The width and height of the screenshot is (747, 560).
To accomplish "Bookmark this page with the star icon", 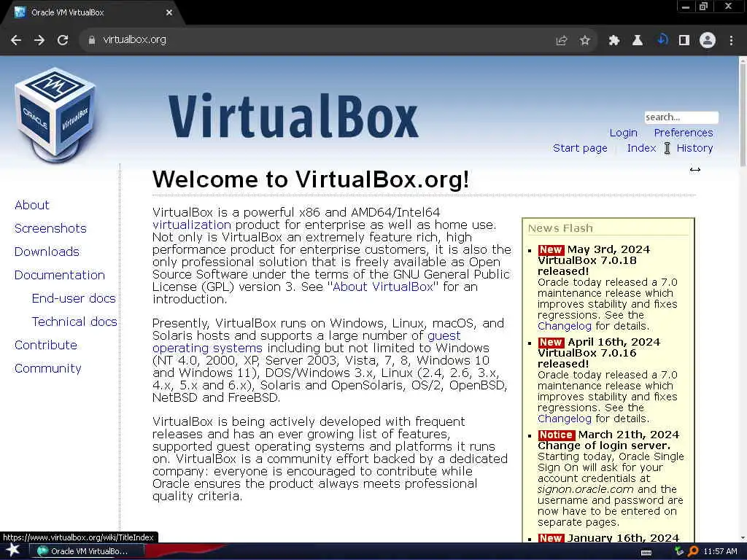I will click(x=585, y=41).
